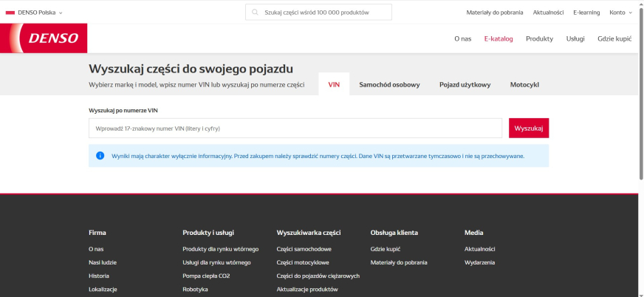The height and width of the screenshot is (297, 644).
Task: Click the Poland flag icon
Action: tap(10, 13)
